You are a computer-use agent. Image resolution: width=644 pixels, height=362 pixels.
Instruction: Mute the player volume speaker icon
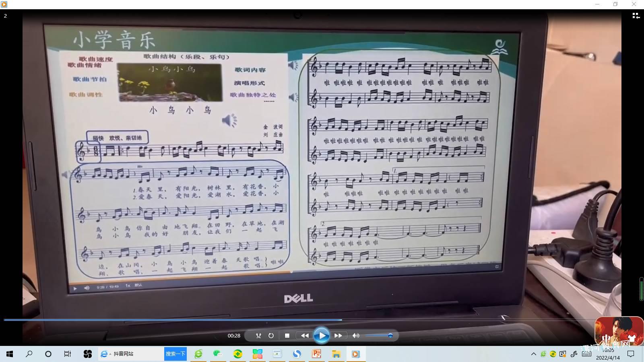[x=355, y=335]
